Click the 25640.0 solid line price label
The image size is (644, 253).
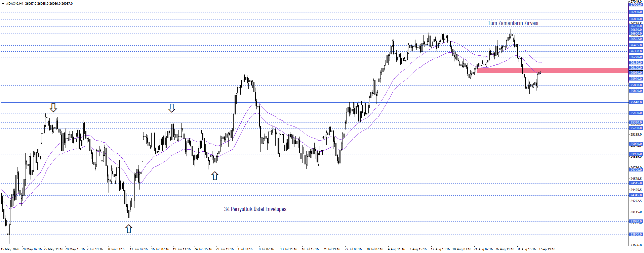tap(636, 102)
